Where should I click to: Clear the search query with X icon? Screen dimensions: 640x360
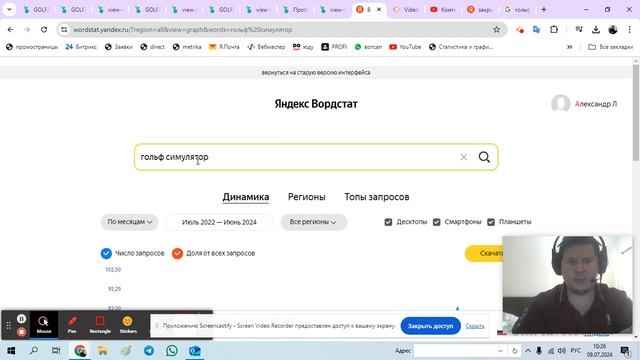pos(463,157)
